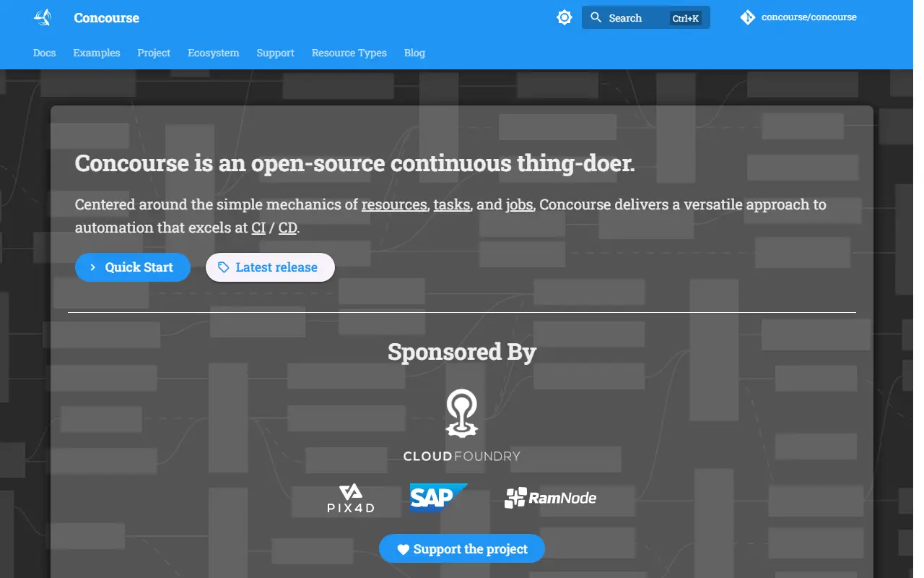Screen dimensions: 924x578
Task: Click the Concourse site title
Action: 107,17
